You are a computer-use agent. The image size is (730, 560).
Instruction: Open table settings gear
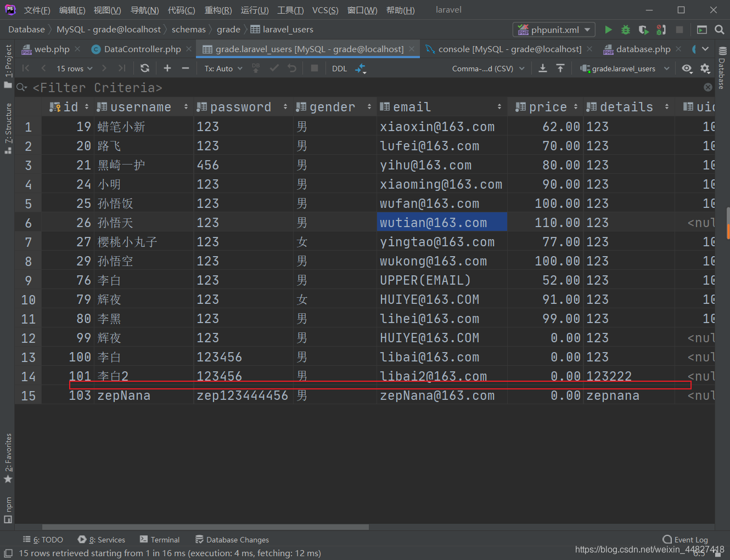pyautogui.click(x=705, y=68)
